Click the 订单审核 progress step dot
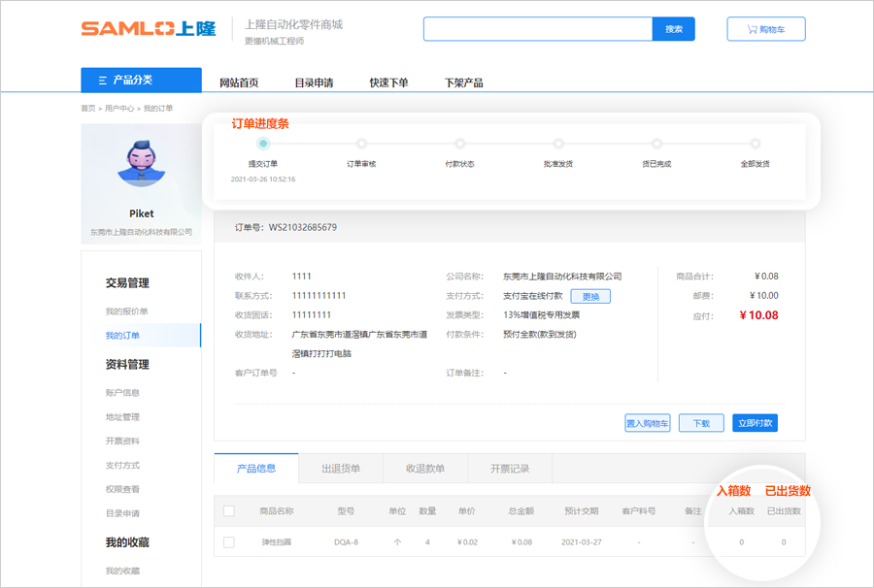This screenshot has height=588, width=874. point(361,144)
